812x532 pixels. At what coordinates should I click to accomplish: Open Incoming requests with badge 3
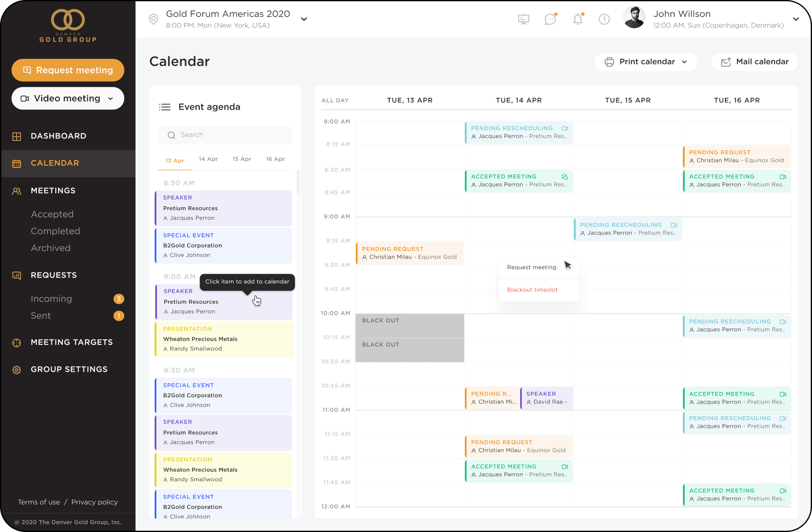[x=51, y=299]
